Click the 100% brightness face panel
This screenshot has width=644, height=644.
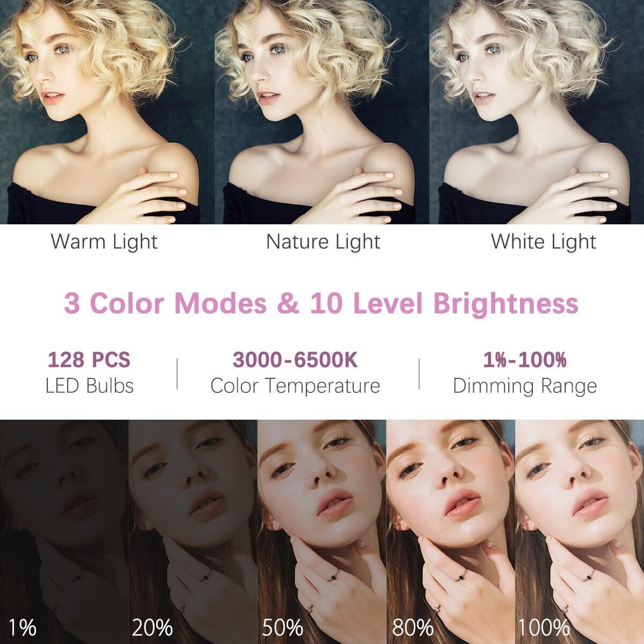(x=580, y=532)
